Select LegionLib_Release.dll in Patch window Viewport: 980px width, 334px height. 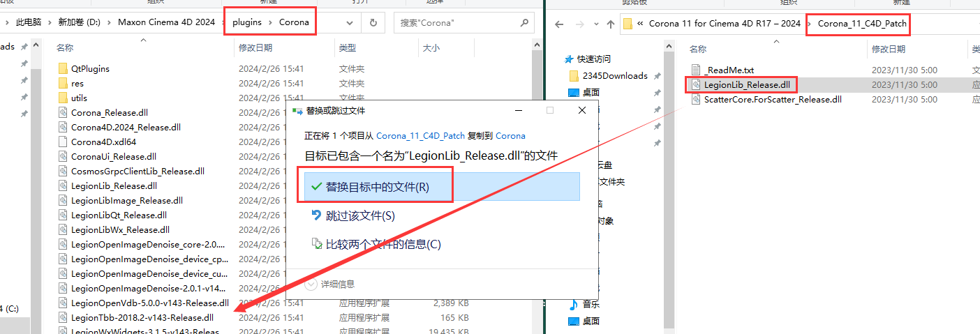747,84
